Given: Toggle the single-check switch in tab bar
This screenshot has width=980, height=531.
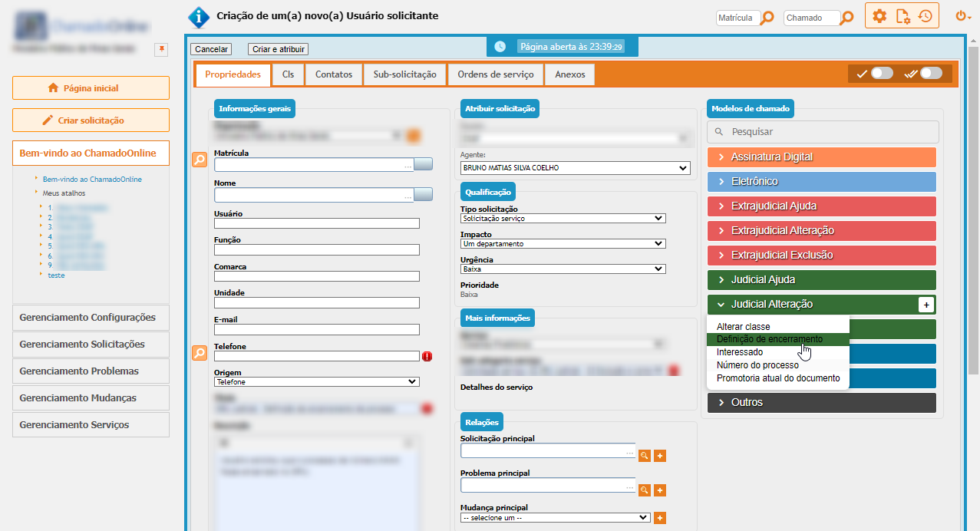Looking at the screenshot, I should (882, 74).
